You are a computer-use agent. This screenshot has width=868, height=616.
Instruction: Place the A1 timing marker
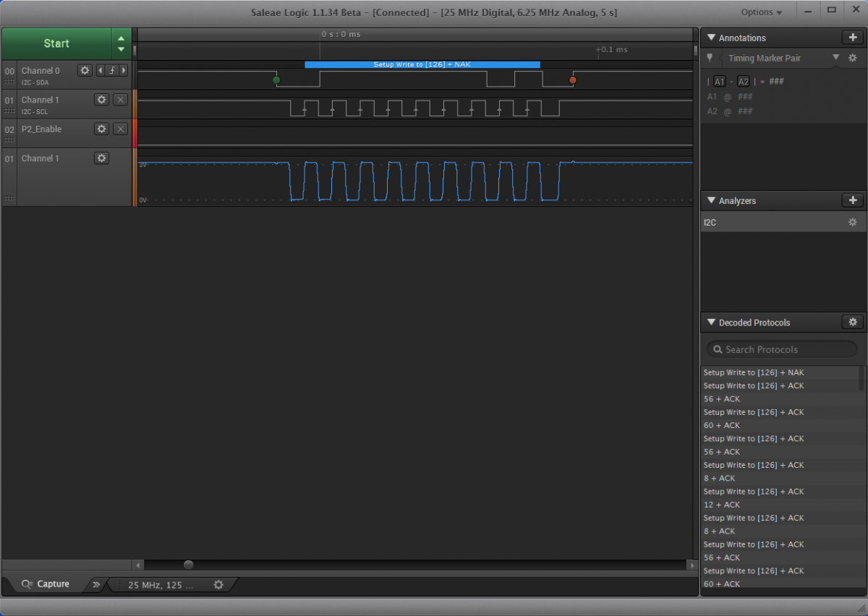(x=720, y=82)
